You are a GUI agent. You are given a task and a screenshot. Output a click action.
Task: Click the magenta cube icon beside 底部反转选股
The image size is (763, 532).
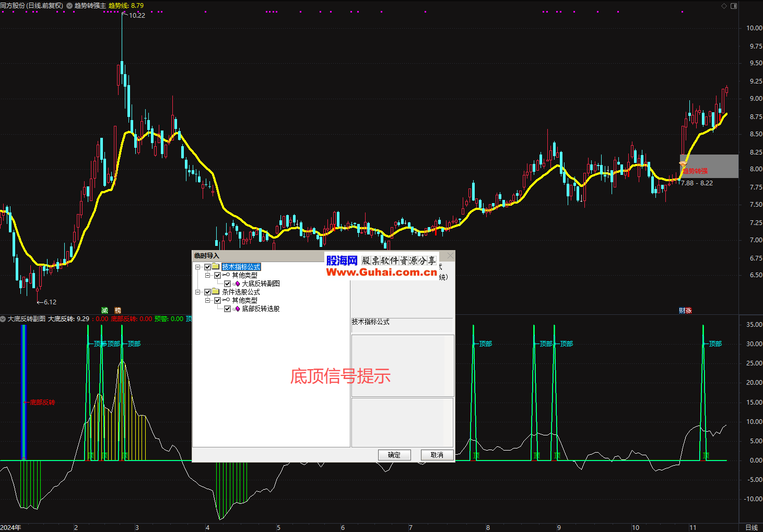click(x=237, y=309)
